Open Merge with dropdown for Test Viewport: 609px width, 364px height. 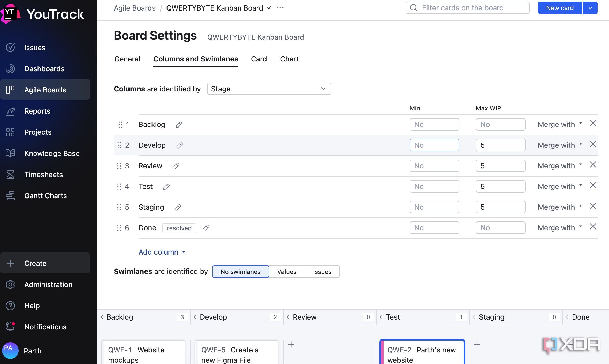point(560,186)
